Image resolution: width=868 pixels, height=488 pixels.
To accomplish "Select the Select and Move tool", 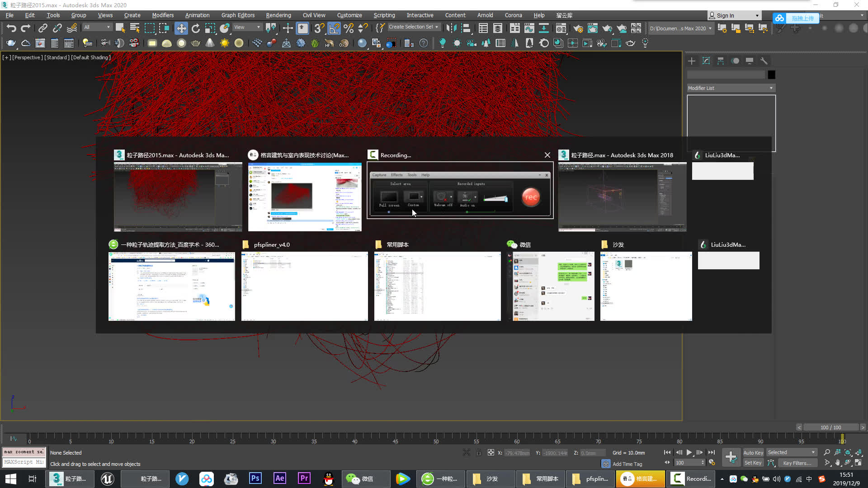I will click(x=181, y=28).
